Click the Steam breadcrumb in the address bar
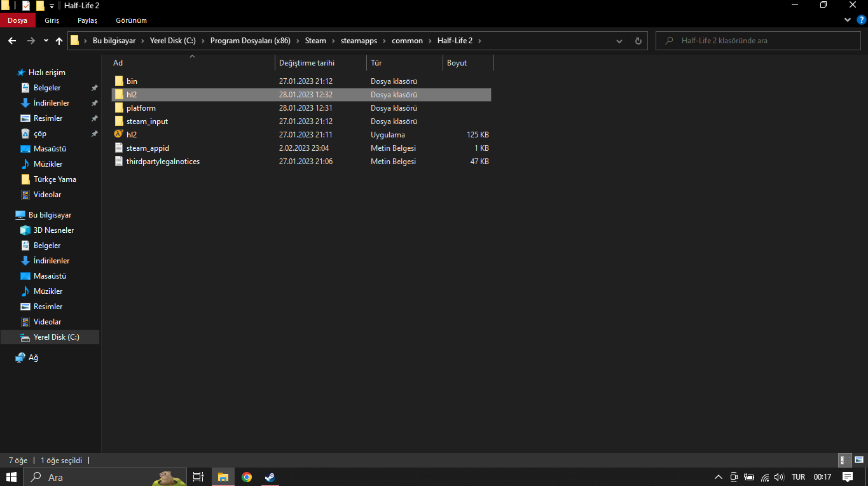 click(x=315, y=41)
